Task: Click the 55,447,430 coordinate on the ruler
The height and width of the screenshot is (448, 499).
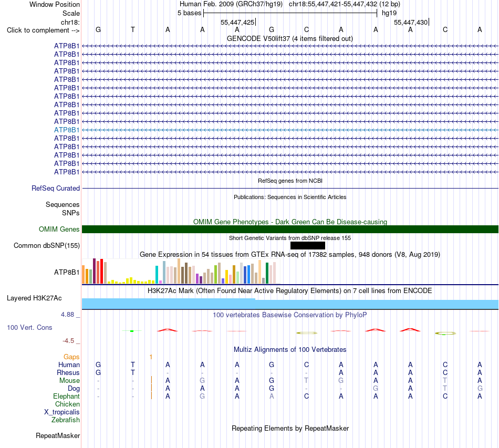Action: click(411, 22)
